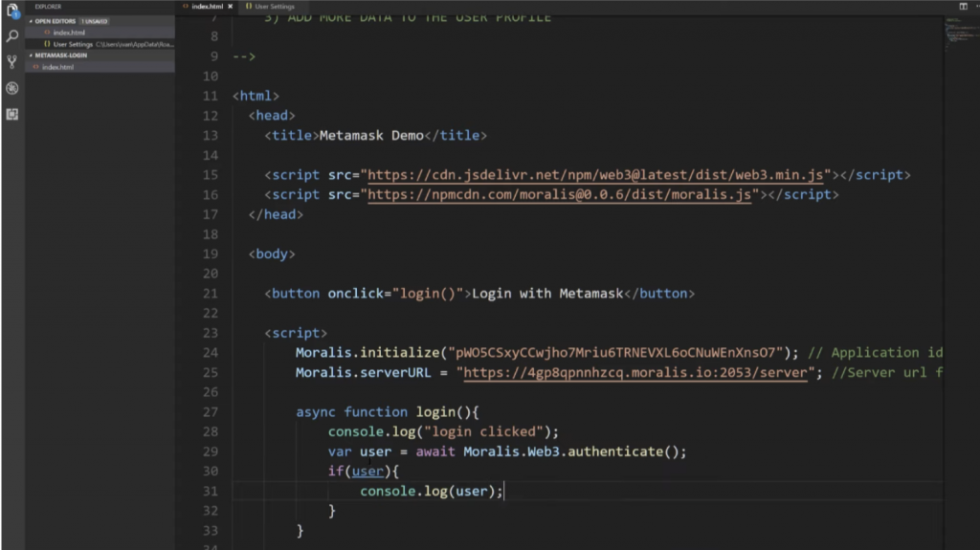Click the Moralis.Web3.authenticate() call
980x550 pixels.
[x=574, y=451]
